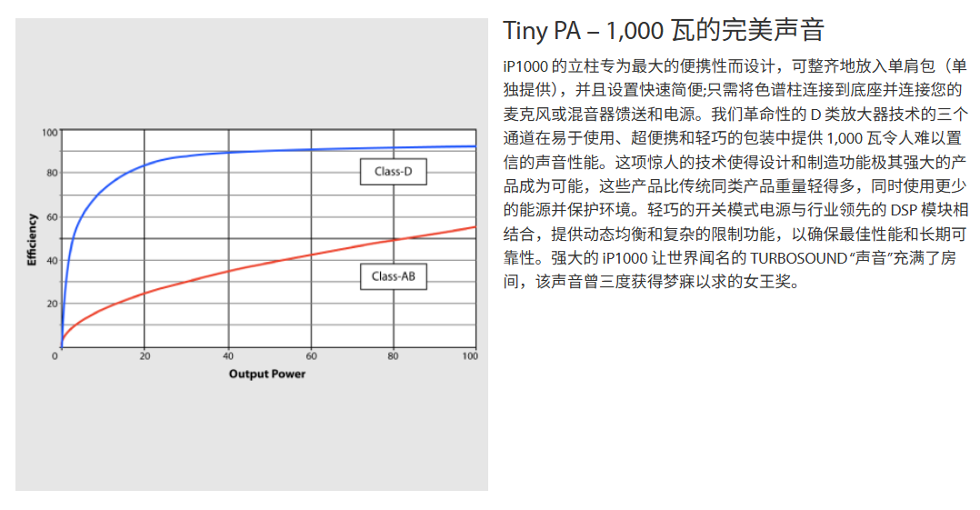Click the 80 tick on Efficiency axis
Viewport: 980px width, 510px height.
tap(52, 173)
